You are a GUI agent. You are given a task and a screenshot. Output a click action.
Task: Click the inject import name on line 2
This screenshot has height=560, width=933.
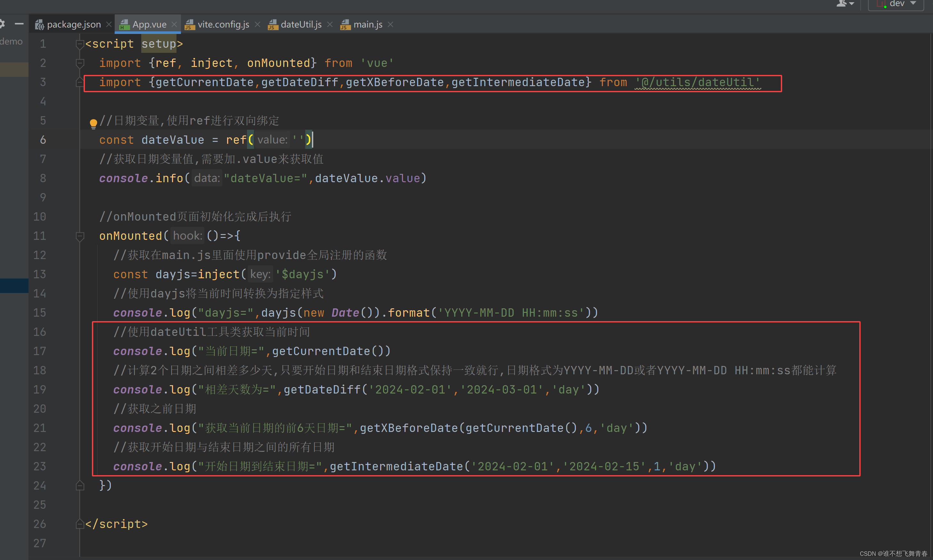[x=211, y=63]
